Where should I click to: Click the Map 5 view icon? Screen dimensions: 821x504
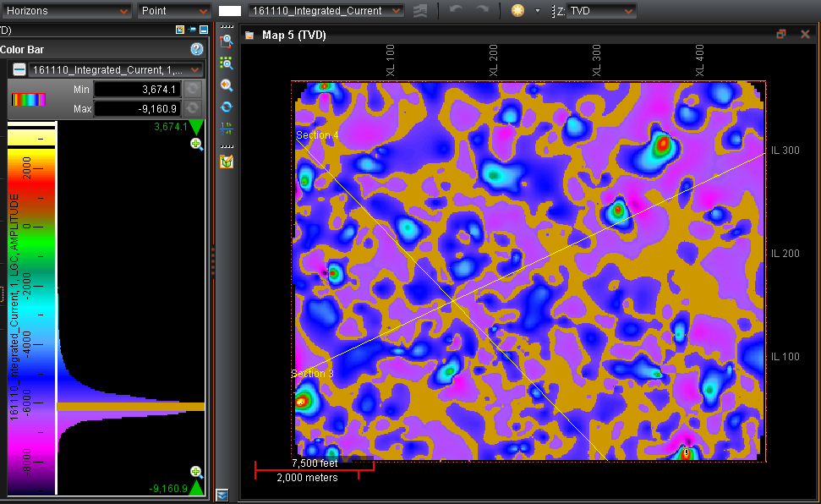(249, 36)
